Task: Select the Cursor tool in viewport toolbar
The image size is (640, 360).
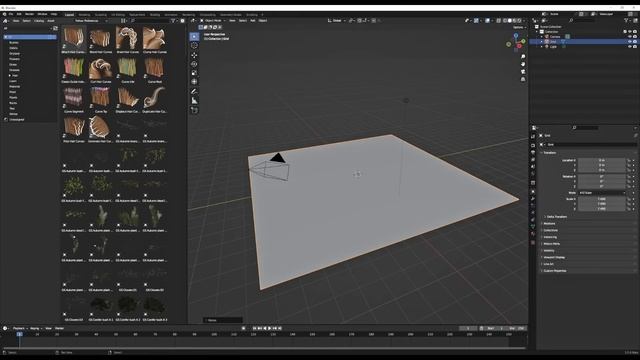Action: 194,46
